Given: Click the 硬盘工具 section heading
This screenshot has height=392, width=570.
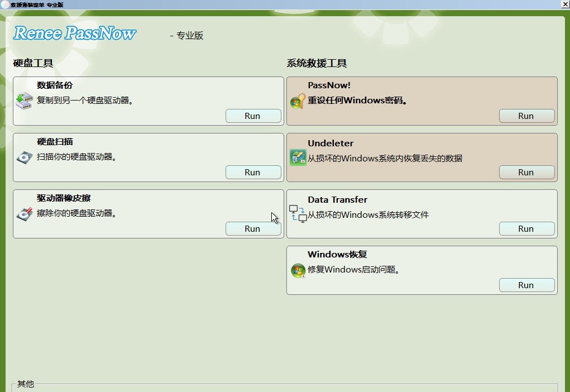Looking at the screenshot, I should pos(33,63).
